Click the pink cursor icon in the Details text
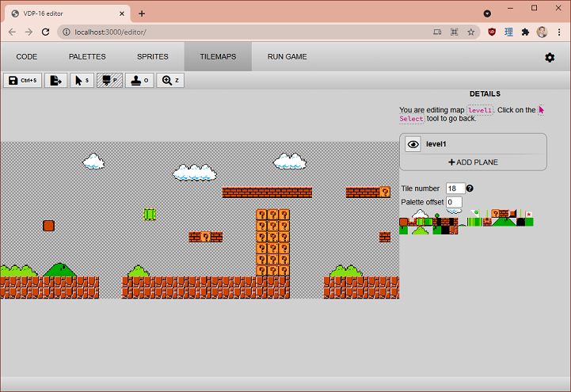 pyautogui.click(x=541, y=110)
